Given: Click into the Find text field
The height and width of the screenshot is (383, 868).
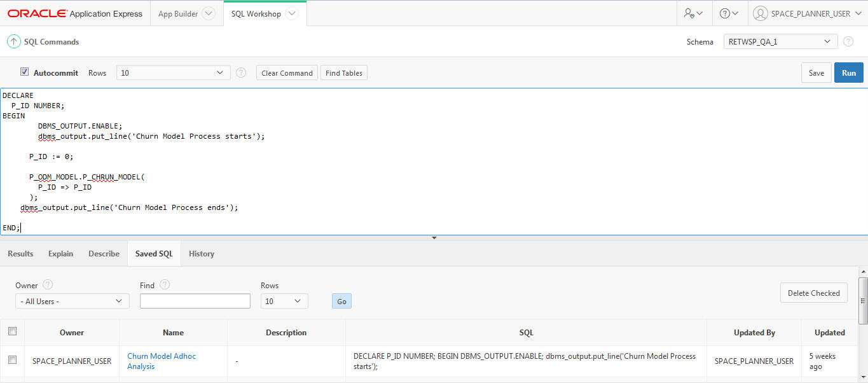Looking at the screenshot, I should click(195, 301).
